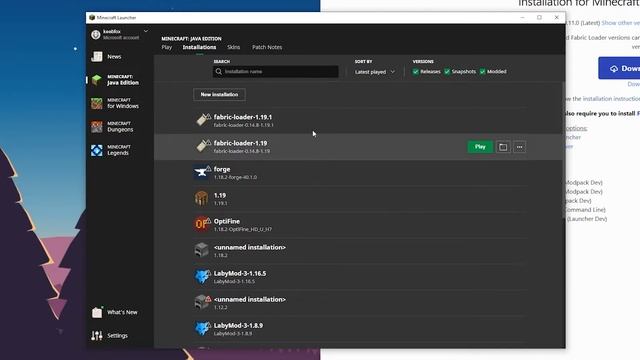Select Minecraft Java Edition grass block icon

click(x=97, y=80)
